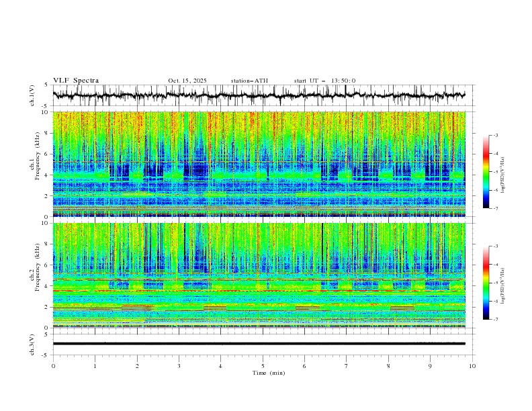Screen dimensions: 532x411
Task: Click time axis tick label "2"
Action: [137, 366]
